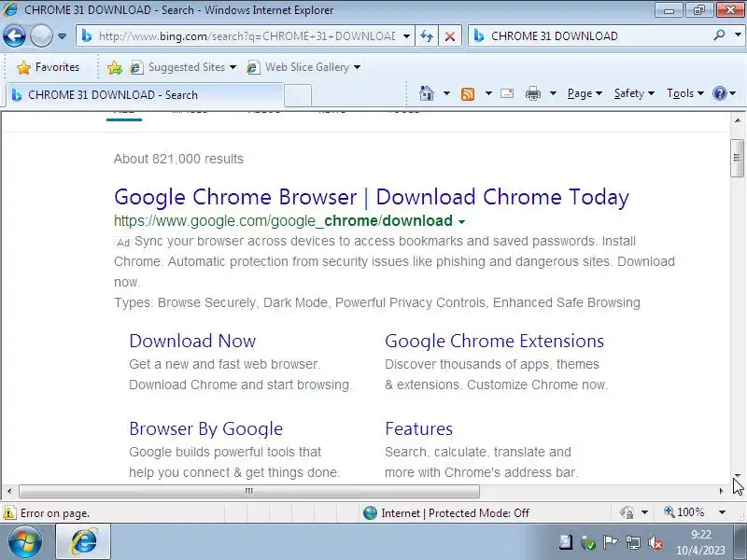
Task: Click Internet Explorer taskbar icon
Action: tap(83, 541)
